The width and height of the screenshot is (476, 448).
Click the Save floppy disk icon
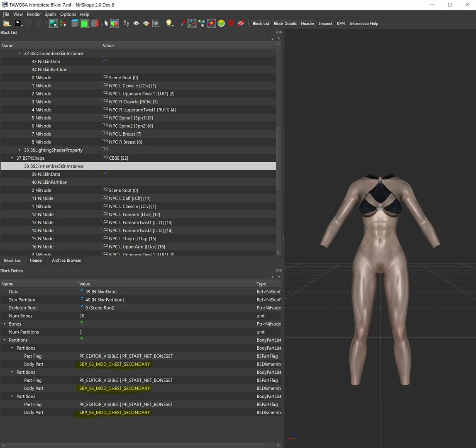[18, 23]
